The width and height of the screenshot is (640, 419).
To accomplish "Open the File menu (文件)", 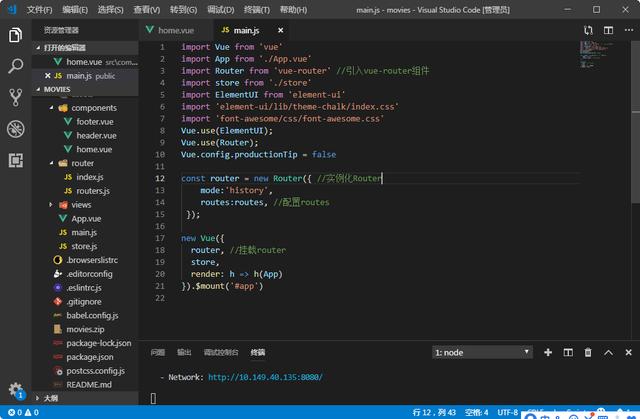I will coord(39,9).
